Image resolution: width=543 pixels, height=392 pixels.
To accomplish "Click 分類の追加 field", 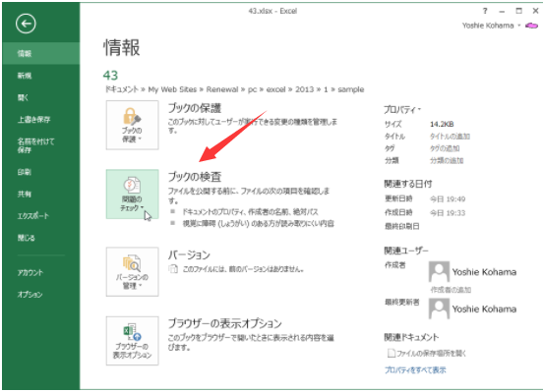I will pos(447,160).
